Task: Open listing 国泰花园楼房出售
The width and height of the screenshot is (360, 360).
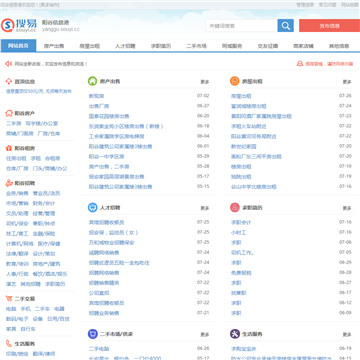Action: [x=109, y=116]
